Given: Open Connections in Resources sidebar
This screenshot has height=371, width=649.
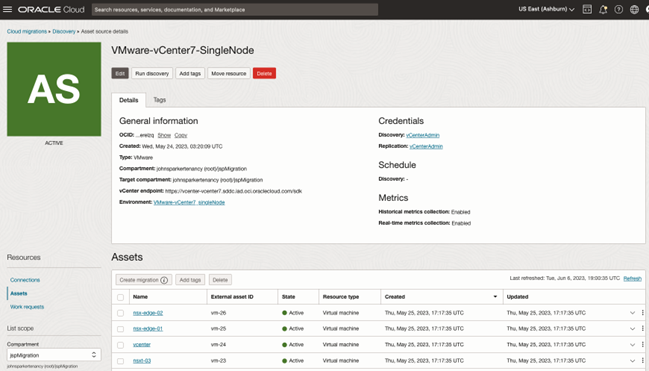Looking at the screenshot, I should tap(25, 280).
